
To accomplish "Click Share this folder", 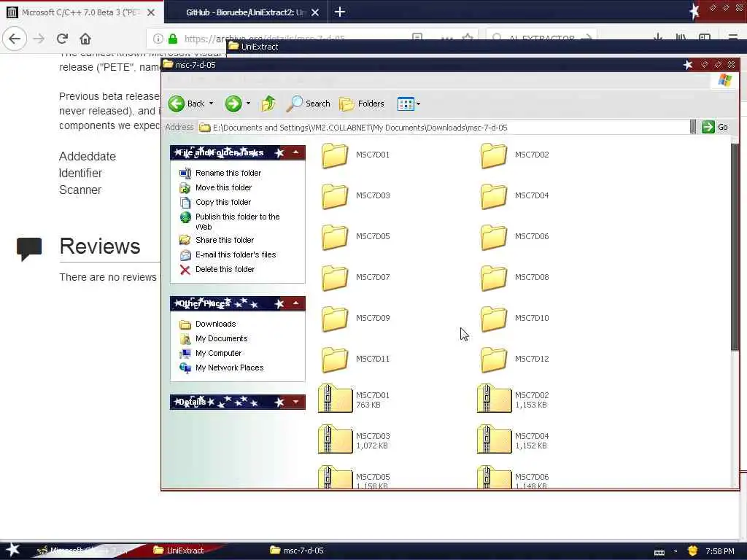I will 225,240.
